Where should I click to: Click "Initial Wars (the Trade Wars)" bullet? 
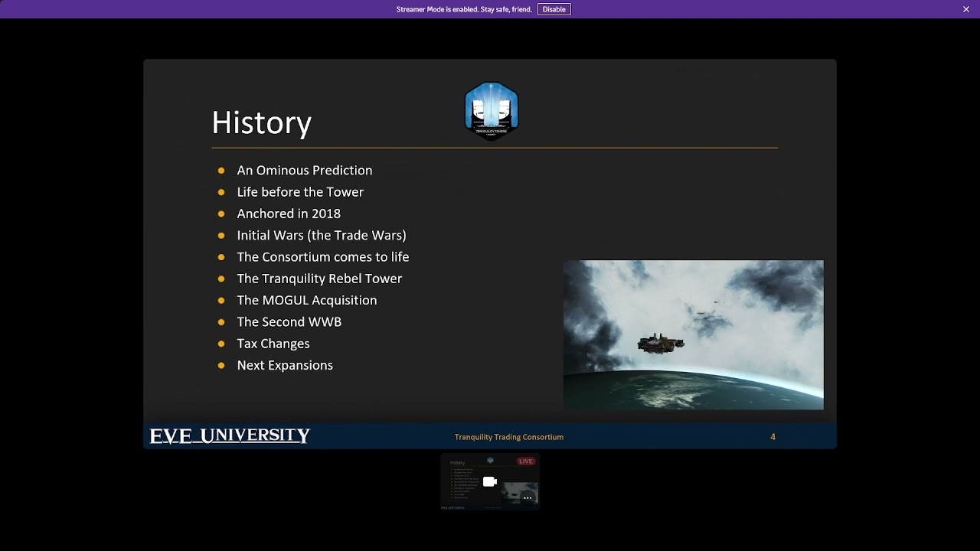(322, 235)
